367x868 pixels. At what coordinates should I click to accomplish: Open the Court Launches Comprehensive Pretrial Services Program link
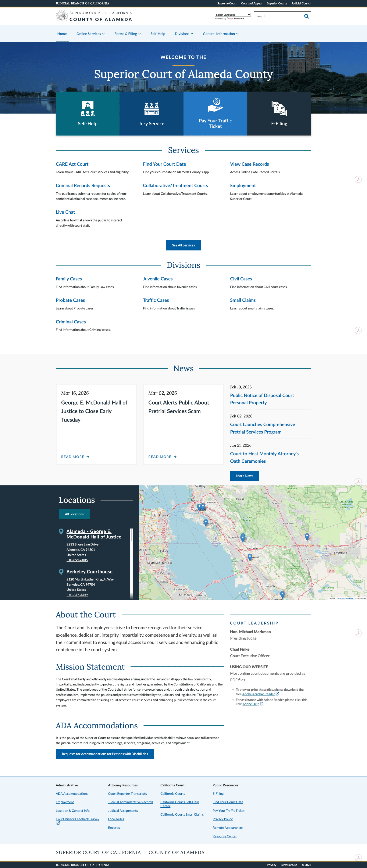pyautogui.click(x=263, y=428)
